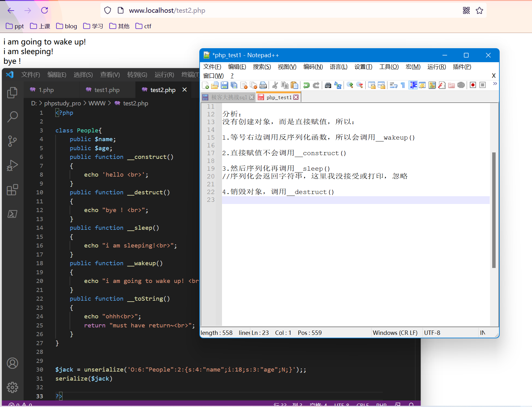Save the document using Notepad++ toolbar Save icon
The image size is (532, 407).
pos(224,85)
